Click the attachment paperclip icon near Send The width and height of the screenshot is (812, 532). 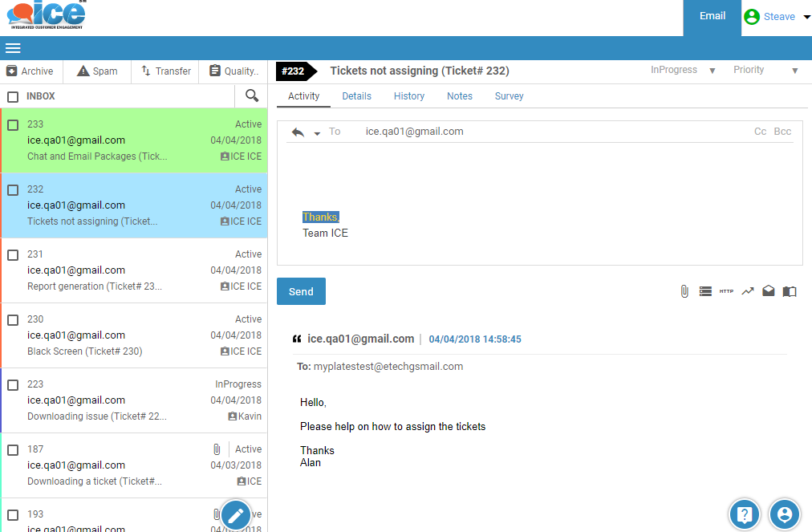pos(684,291)
